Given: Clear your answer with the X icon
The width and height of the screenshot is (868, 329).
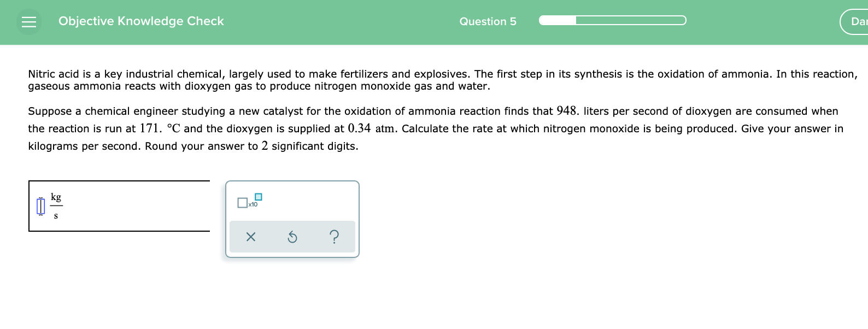Looking at the screenshot, I should [x=250, y=236].
